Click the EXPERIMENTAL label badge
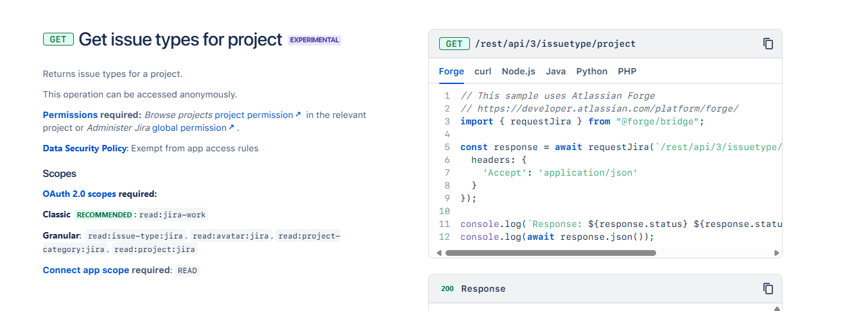This screenshot has width=868, height=311. coord(314,40)
